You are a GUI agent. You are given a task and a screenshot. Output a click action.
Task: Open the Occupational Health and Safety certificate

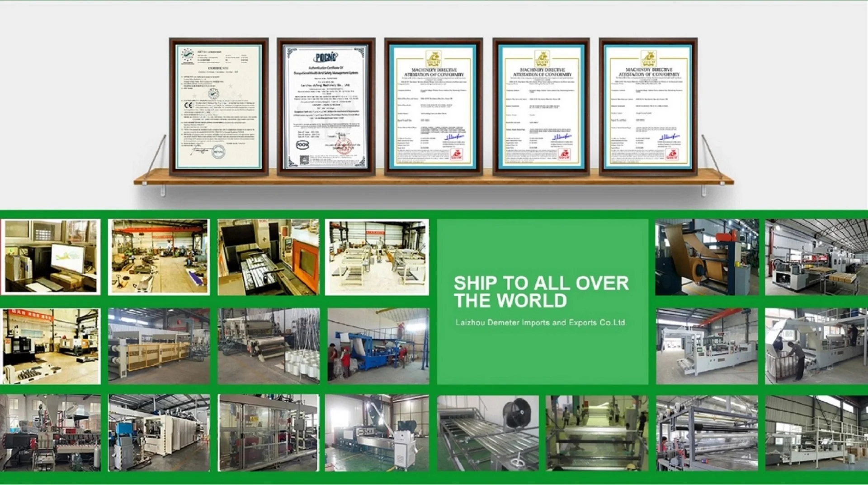click(x=326, y=107)
